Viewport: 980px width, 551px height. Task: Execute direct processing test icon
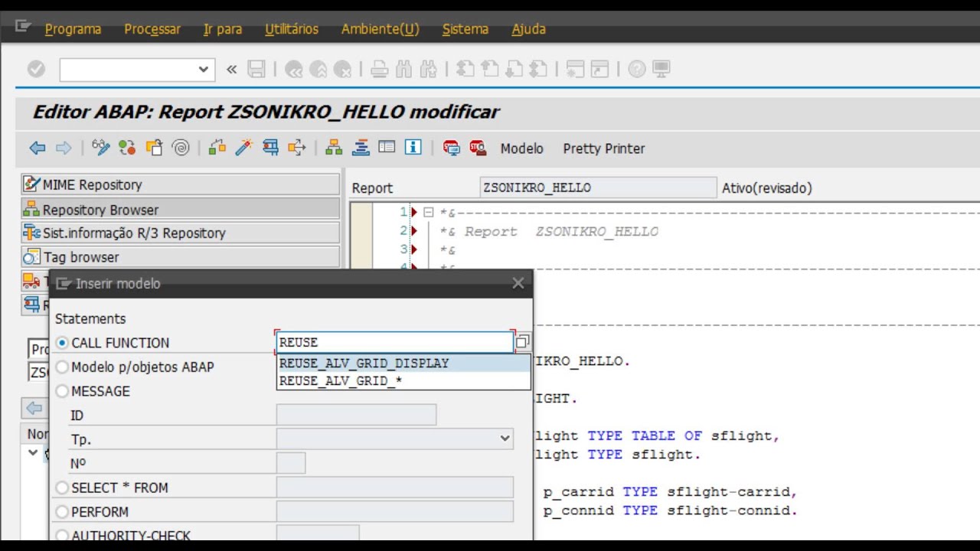[270, 148]
